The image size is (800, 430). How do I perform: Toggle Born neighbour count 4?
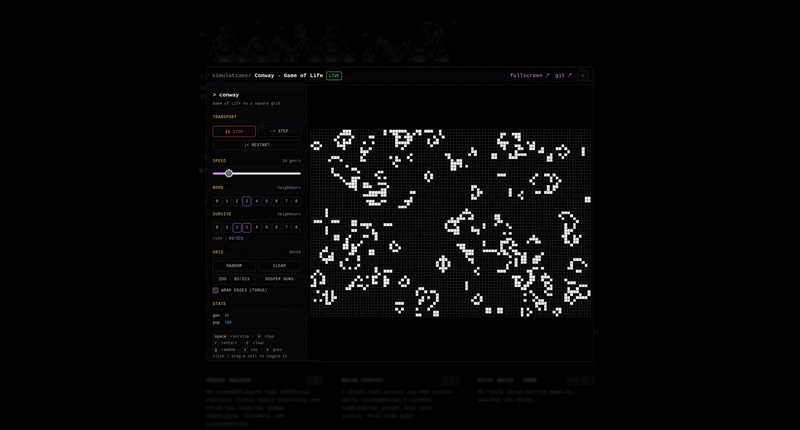pos(257,201)
